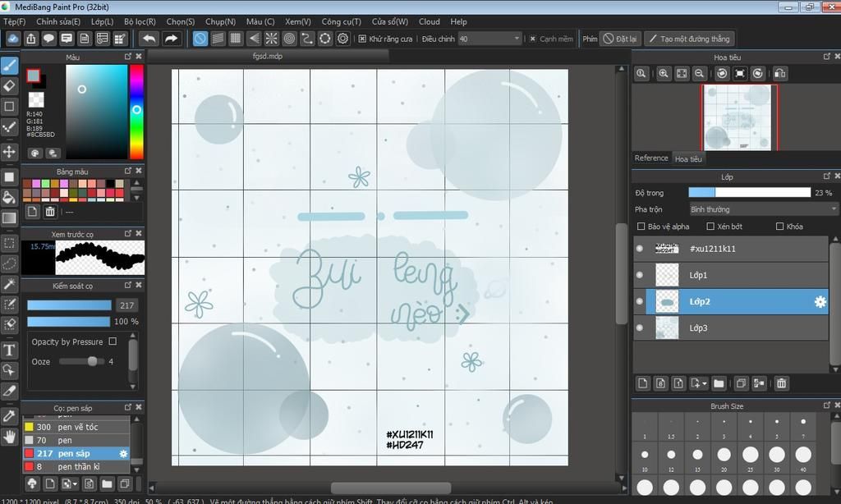Image resolution: width=841 pixels, height=504 pixels.
Task: Undock the Màu color panel
Action: click(127, 57)
